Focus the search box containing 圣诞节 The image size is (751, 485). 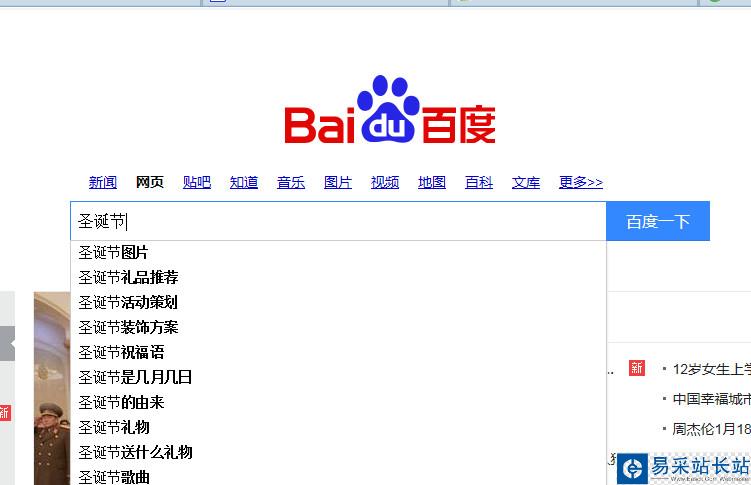tap(338, 221)
